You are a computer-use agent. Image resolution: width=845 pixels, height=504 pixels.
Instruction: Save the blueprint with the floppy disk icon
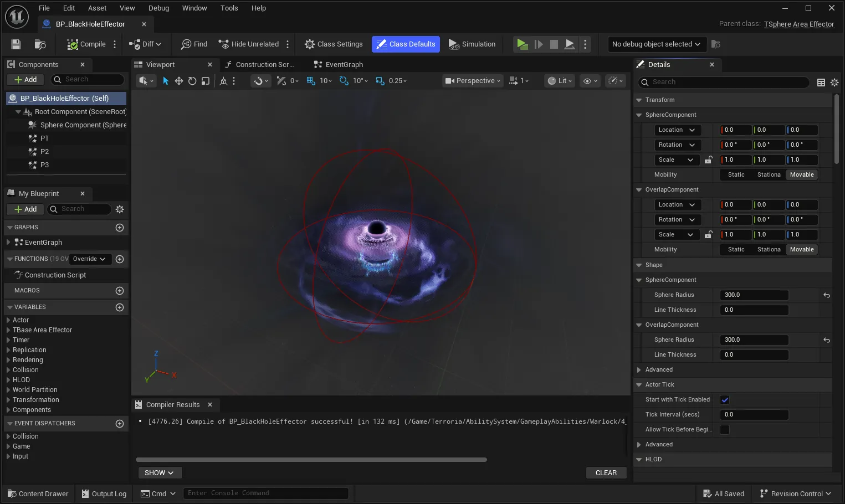[x=16, y=44]
